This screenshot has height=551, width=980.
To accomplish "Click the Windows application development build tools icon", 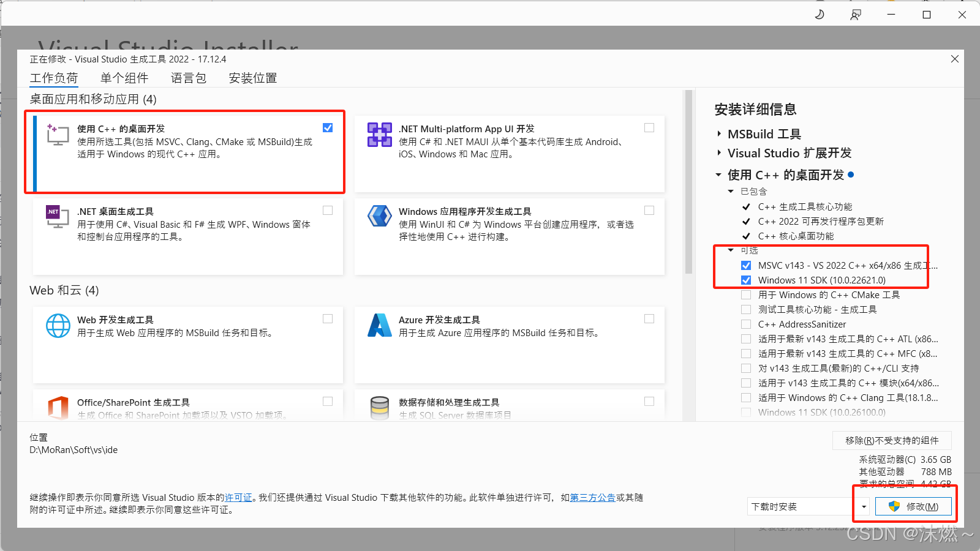I will [379, 217].
